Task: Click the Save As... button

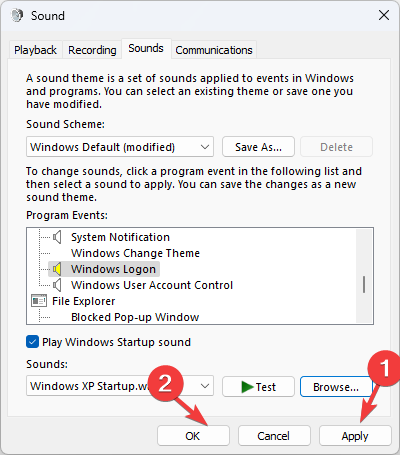Action: [258, 147]
